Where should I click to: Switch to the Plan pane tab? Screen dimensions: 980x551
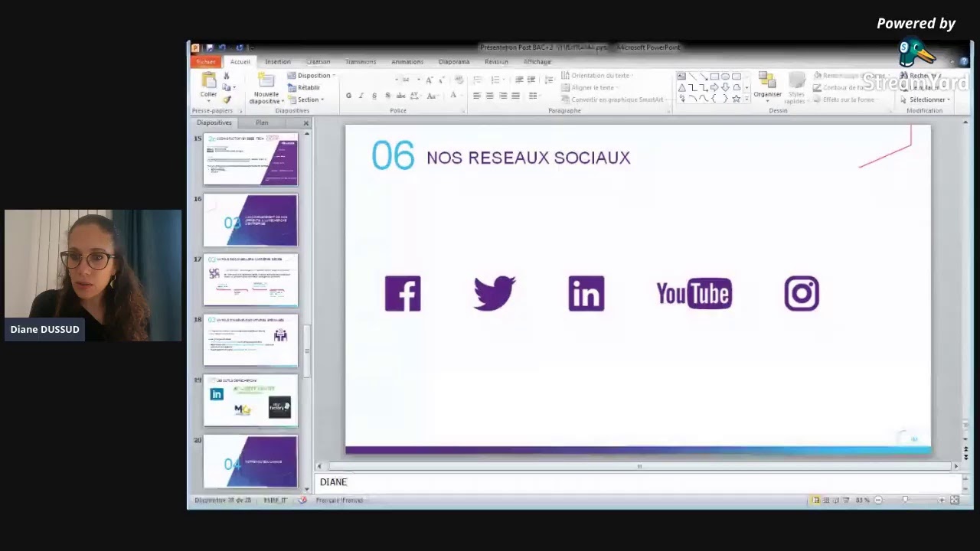tap(262, 122)
